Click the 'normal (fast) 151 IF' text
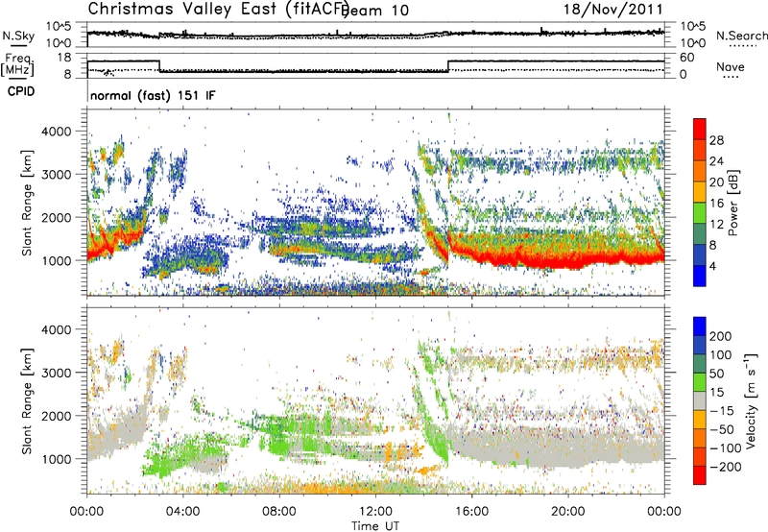 pos(153,95)
